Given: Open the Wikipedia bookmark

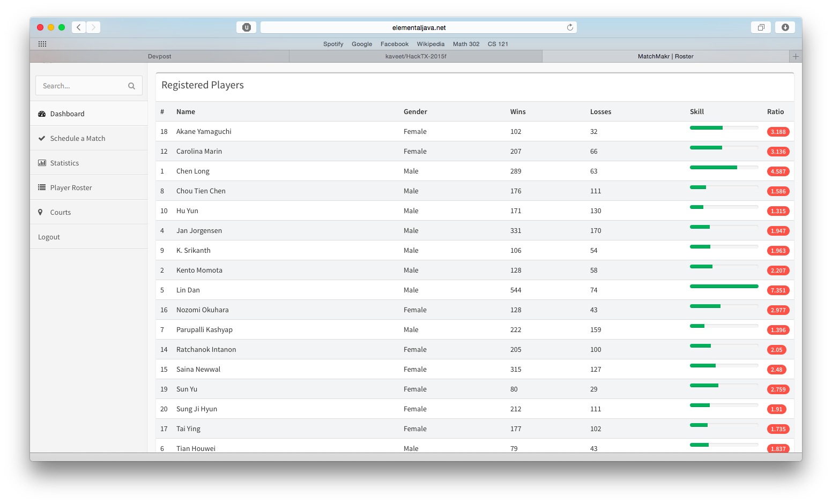Looking at the screenshot, I should (x=430, y=44).
